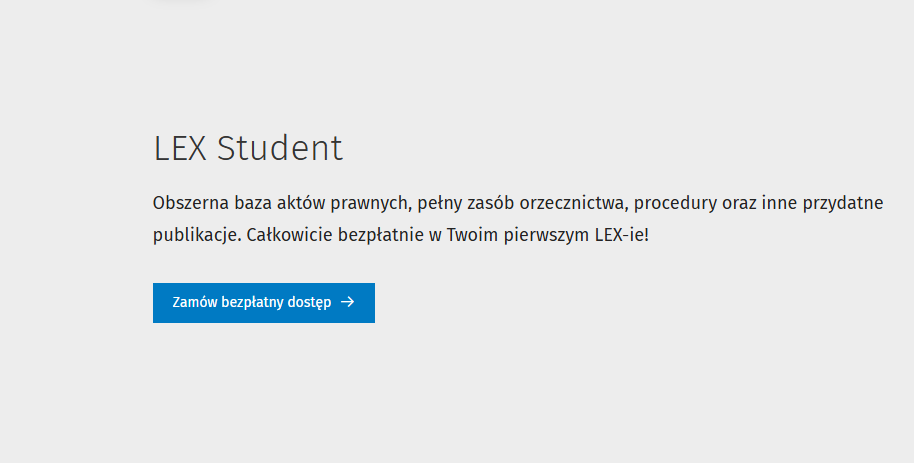Click the 'LEX Student' heading

248,148
